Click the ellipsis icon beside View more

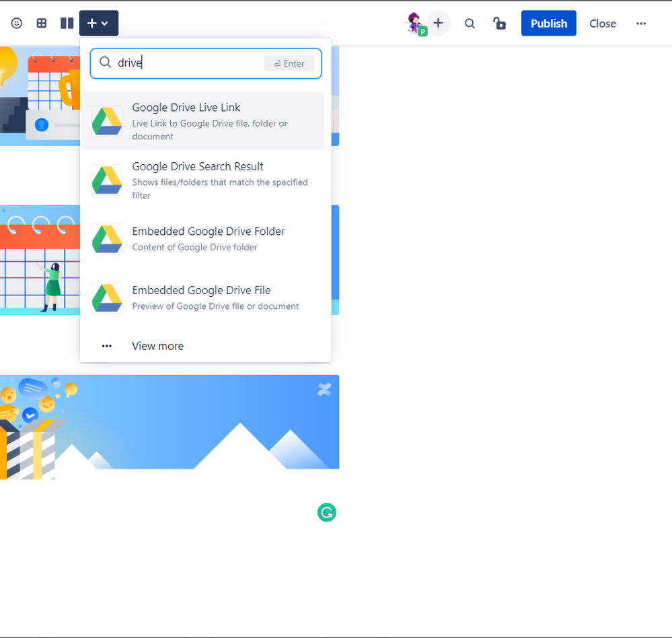[x=107, y=346]
